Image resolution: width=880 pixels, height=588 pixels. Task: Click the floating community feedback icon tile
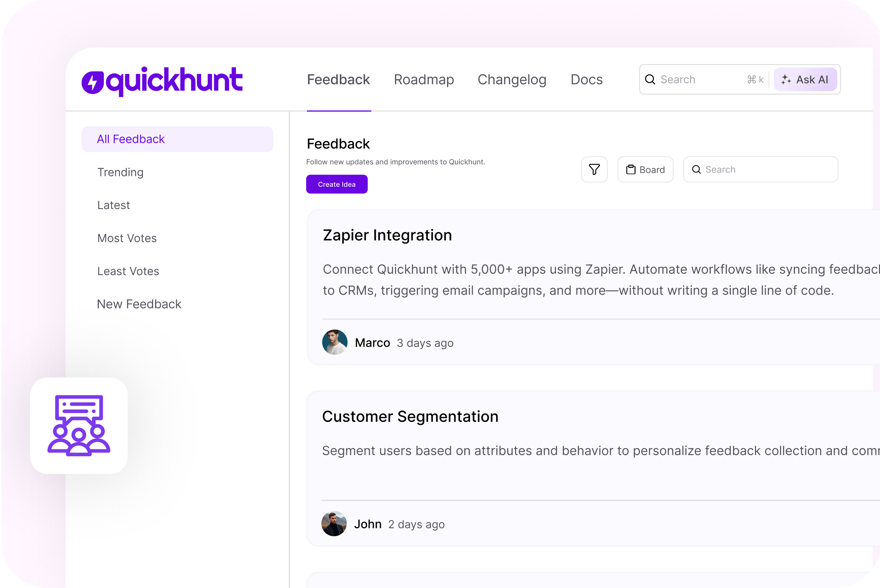click(79, 425)
